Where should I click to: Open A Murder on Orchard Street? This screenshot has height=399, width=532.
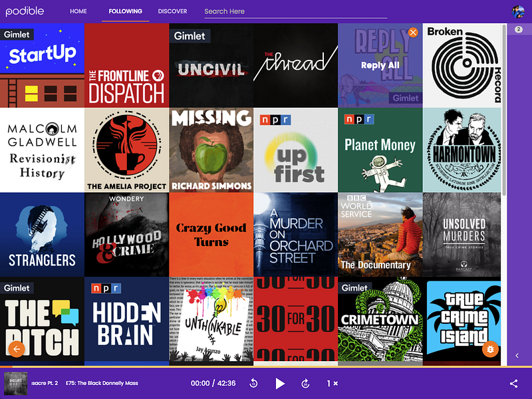295,235
